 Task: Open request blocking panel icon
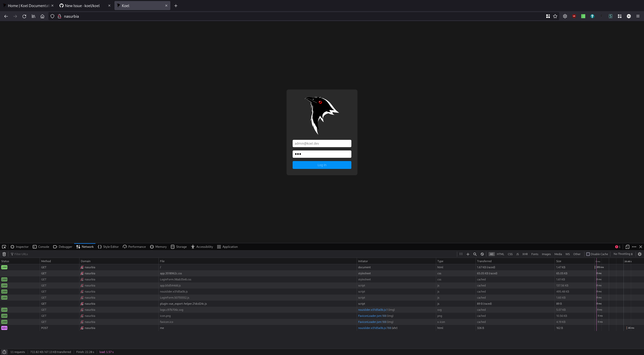pyautogui.click(x=482, y=254)
